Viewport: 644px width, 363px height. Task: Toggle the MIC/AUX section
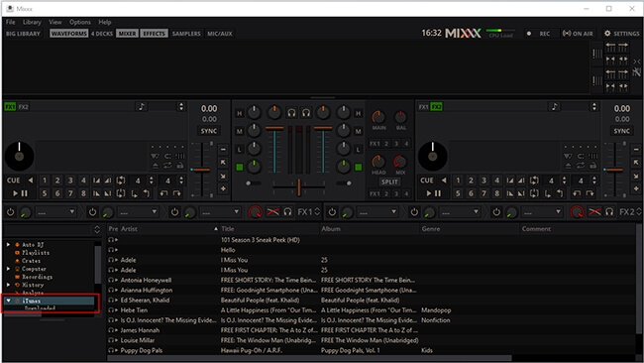pos(220,34)
